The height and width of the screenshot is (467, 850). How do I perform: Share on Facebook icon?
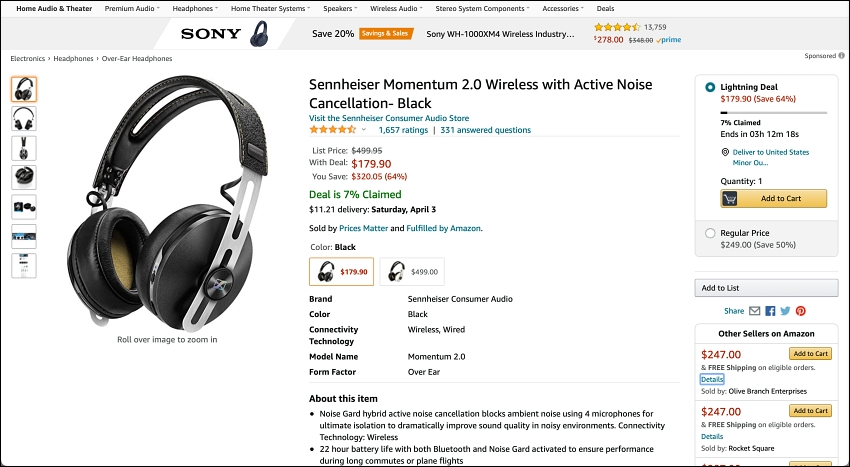770,311
